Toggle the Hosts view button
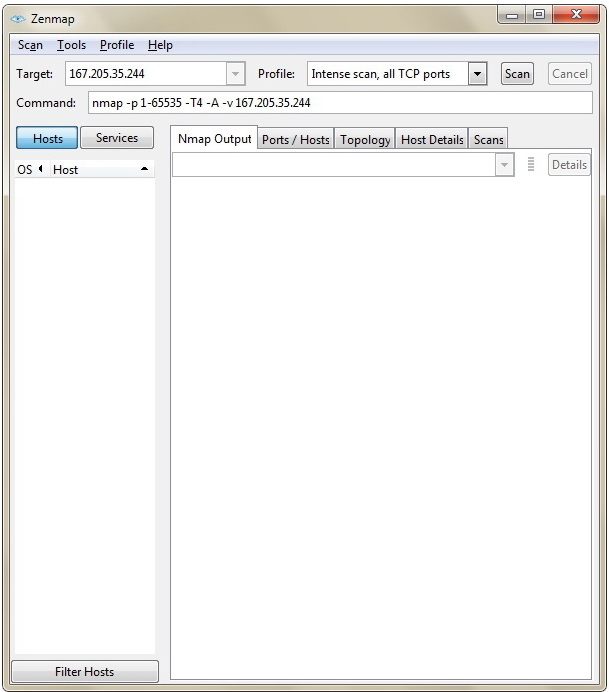609x692 pixels. (x=48, y=139)
